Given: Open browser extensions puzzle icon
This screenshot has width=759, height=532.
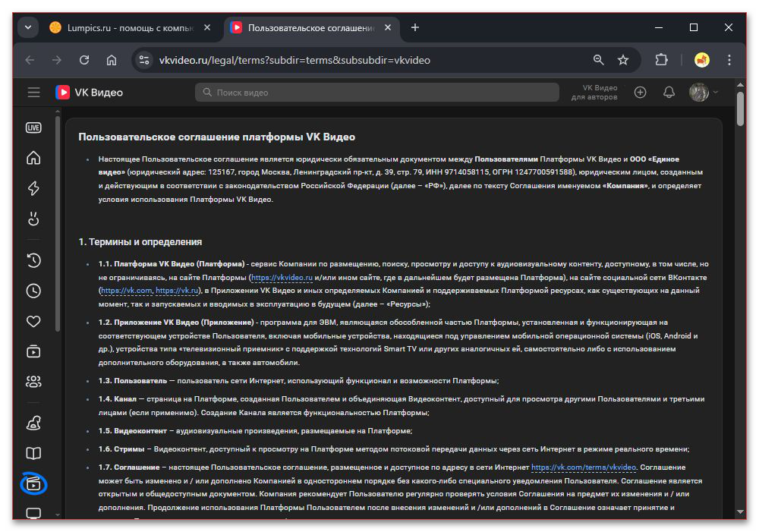Looking at the screenshot, I should tap(661, 60).
